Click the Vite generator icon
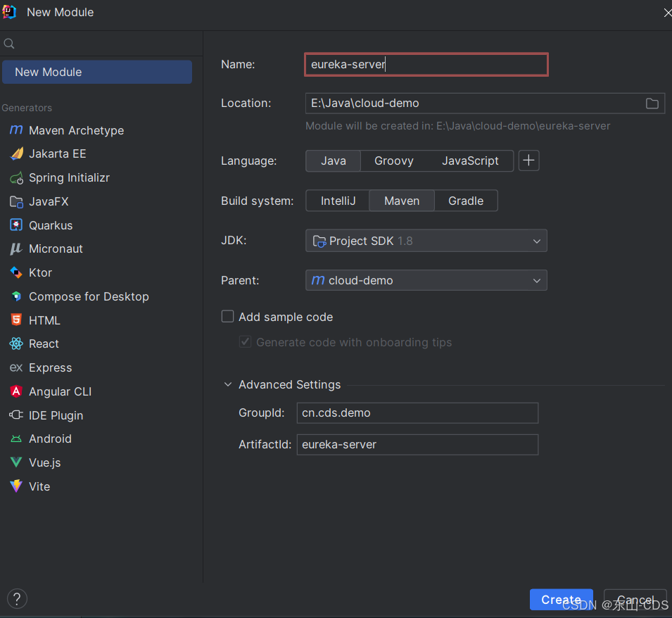Screen dimensions: 672x618 click(x=16, y=486)
